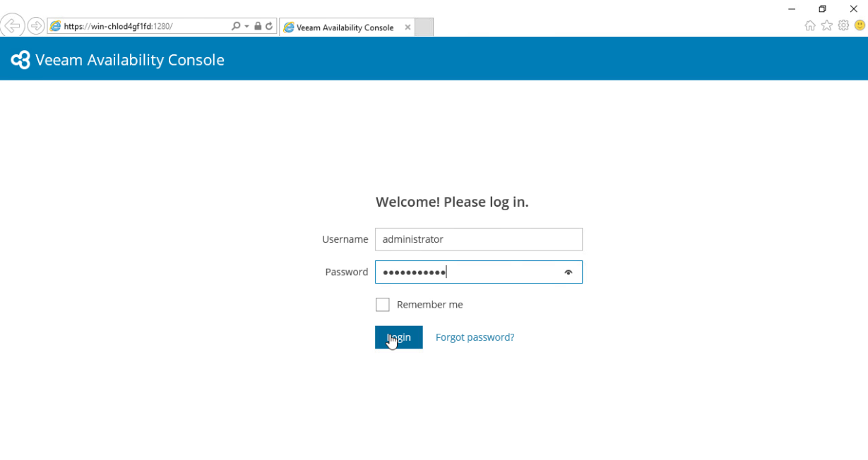
Task: Expand the address bar dropdown arrow
Action: coord(247,26)
